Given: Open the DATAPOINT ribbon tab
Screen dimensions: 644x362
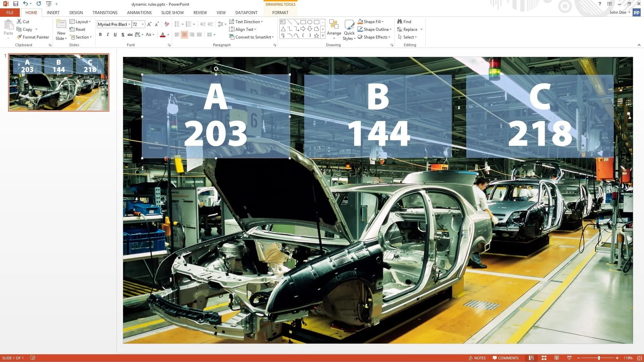Looking at the screenshot, I should (x=246, y=13).
